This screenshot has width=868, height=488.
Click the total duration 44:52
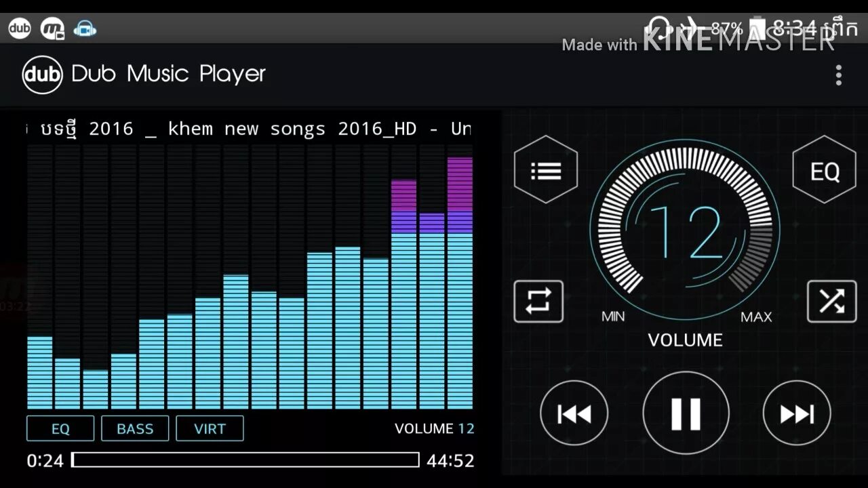coord(450,461)
